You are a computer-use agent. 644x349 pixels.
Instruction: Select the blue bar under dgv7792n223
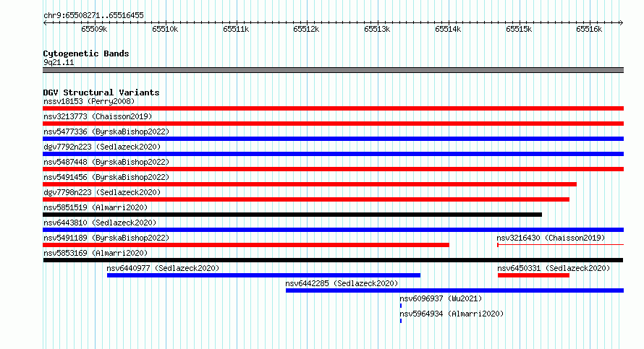(x=333, y=154)
